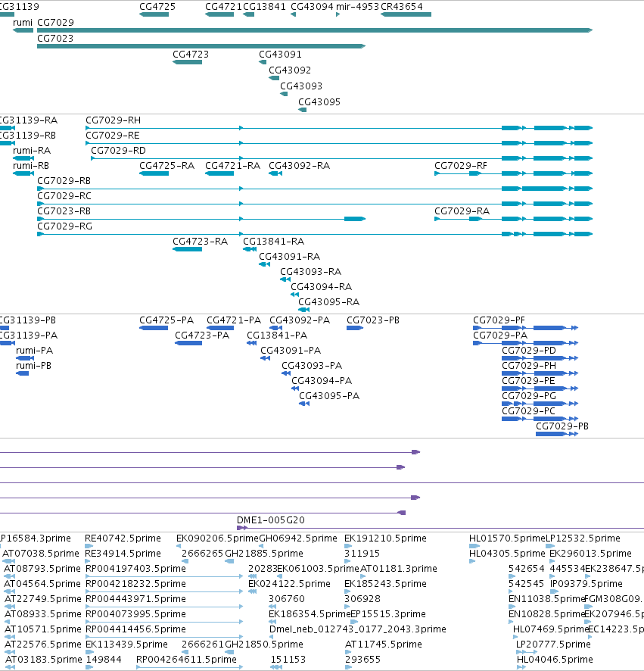Open the CG13841-RA transcript label
Screen dimensions: 644x671
[x=274, y=242]
